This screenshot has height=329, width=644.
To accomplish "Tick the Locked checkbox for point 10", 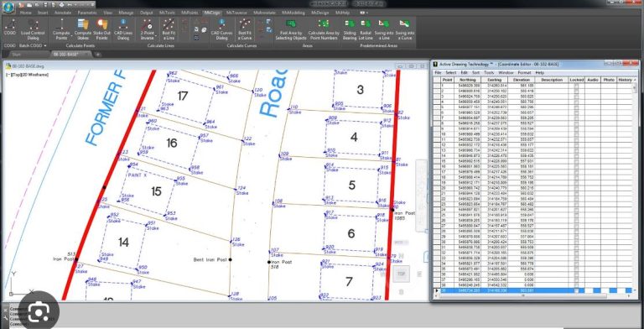I will click(576, 134).
